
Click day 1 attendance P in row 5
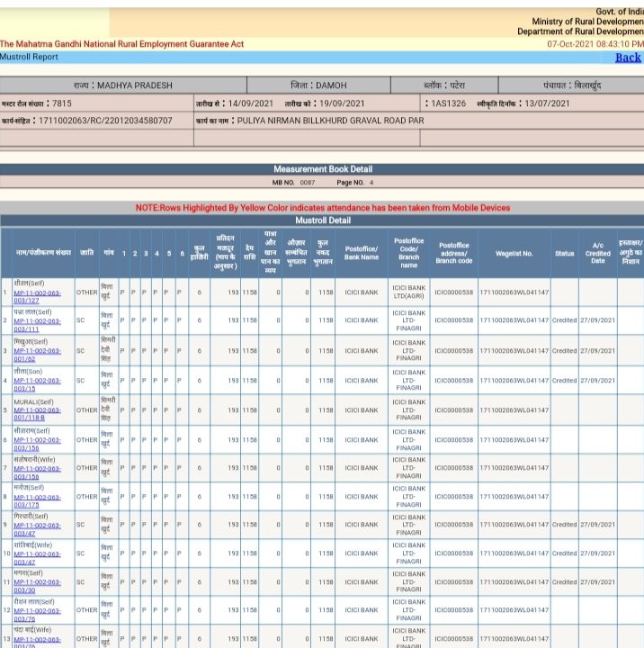[122, 410]
